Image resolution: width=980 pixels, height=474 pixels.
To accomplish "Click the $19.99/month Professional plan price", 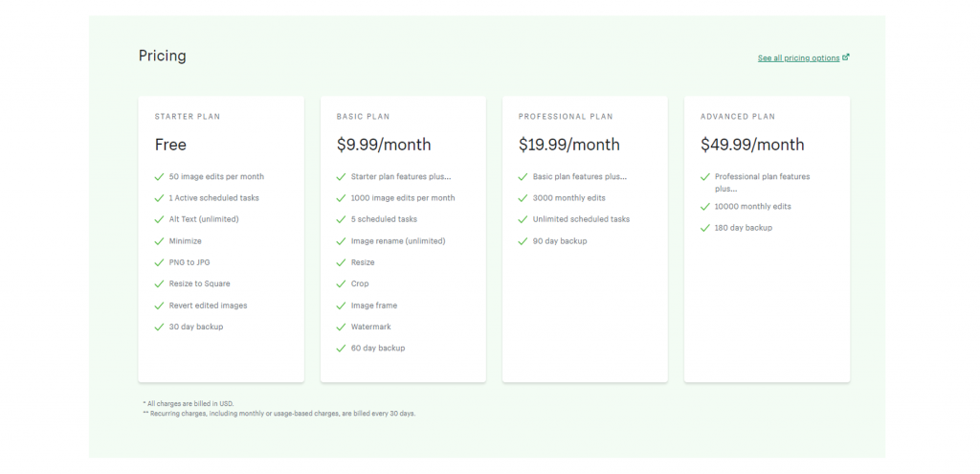I will (568, 146).
